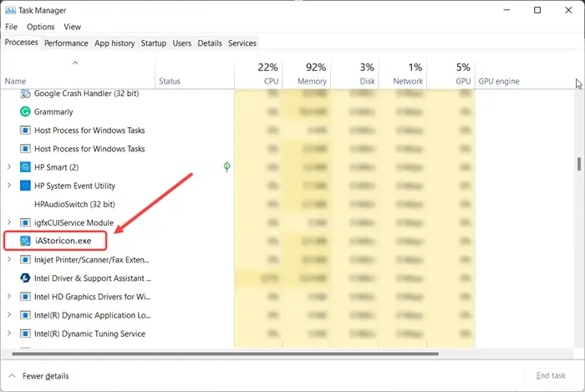Switch to the Details tab
This screenshot has height=392, width=585.
tap(210, 43)
